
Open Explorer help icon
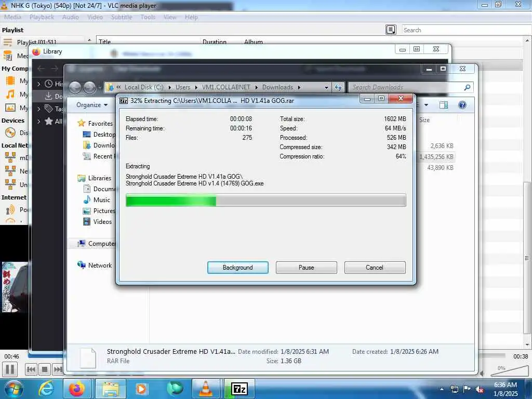[x=462, y=105]
